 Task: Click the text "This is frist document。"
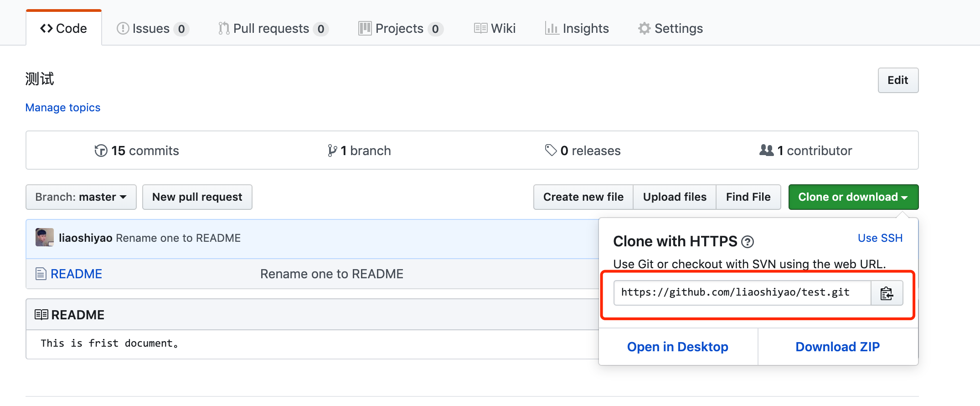[x=109, y=343]
